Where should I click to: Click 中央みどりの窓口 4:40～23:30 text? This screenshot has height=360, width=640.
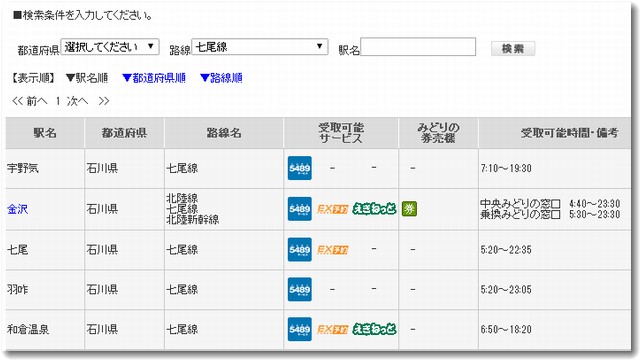[x=550, y=203]
